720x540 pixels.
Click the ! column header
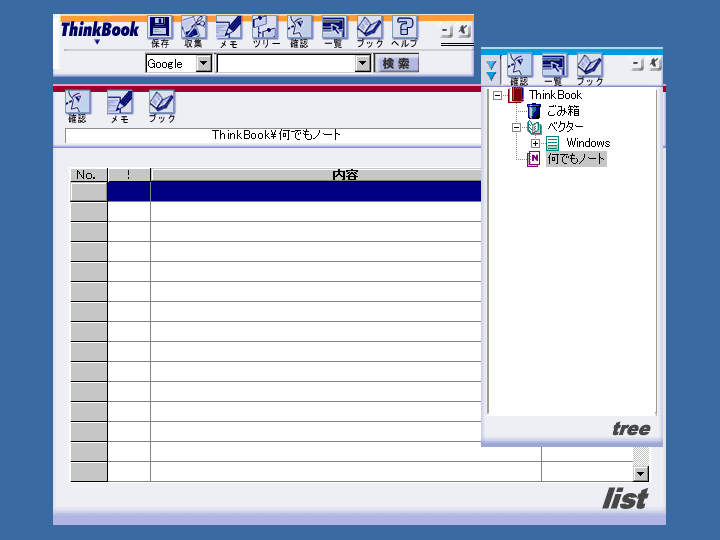click(129, 174)
